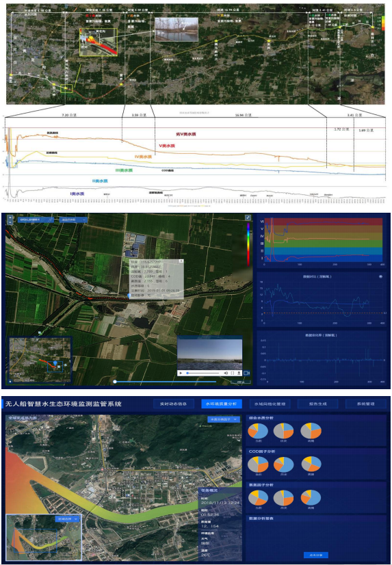The image size is (392, 565).
Task: Open the water quality factor dropdown on lower map
Action: (x=224, y=419)
